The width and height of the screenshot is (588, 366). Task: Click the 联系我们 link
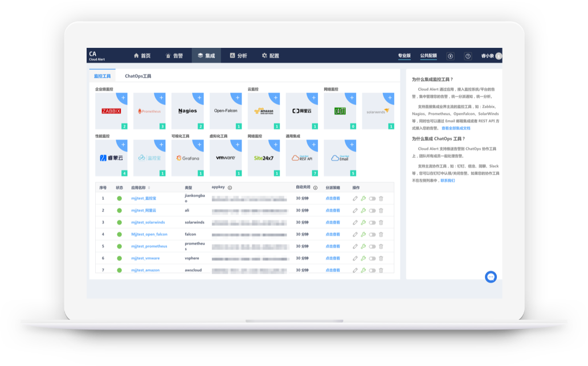pos(448,181)
